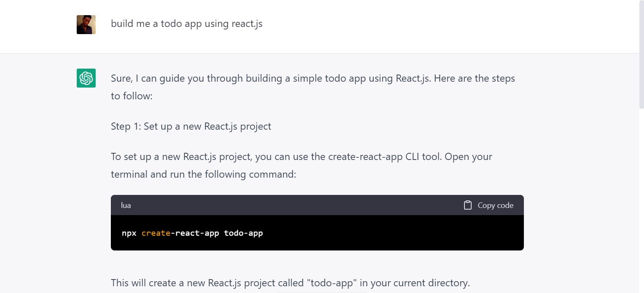Click the ChatGPT green logo icon
The image size is (644, 293).
86,78
